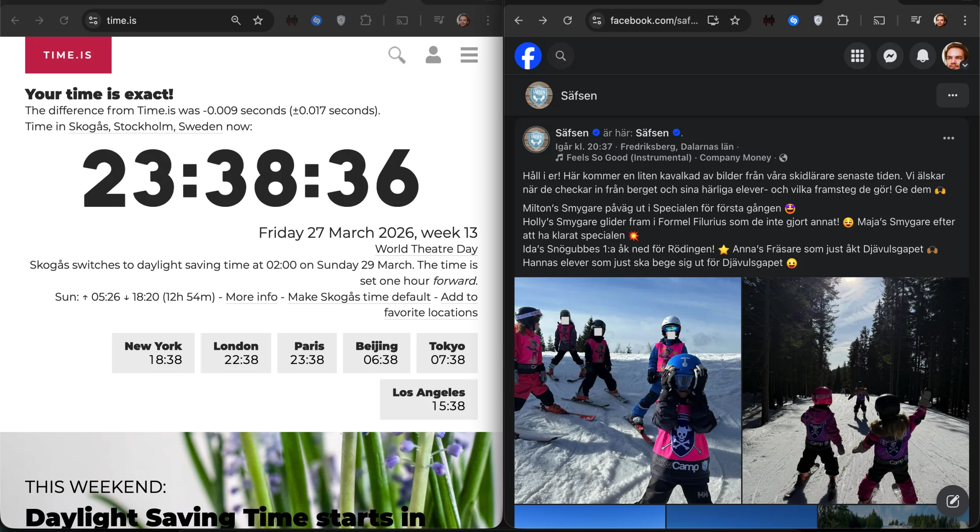Open More info link for sun times
This screenshot has width=980, height=532.
click(x=251, y=297)
